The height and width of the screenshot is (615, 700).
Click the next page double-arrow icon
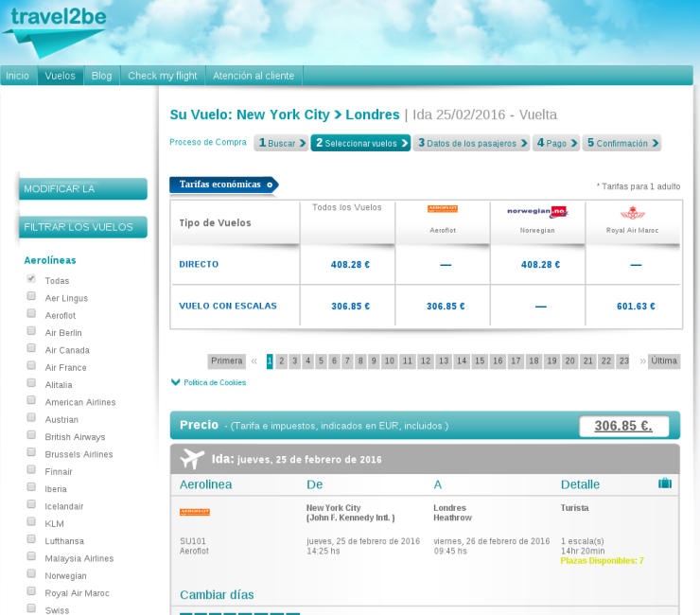(642, 360)
